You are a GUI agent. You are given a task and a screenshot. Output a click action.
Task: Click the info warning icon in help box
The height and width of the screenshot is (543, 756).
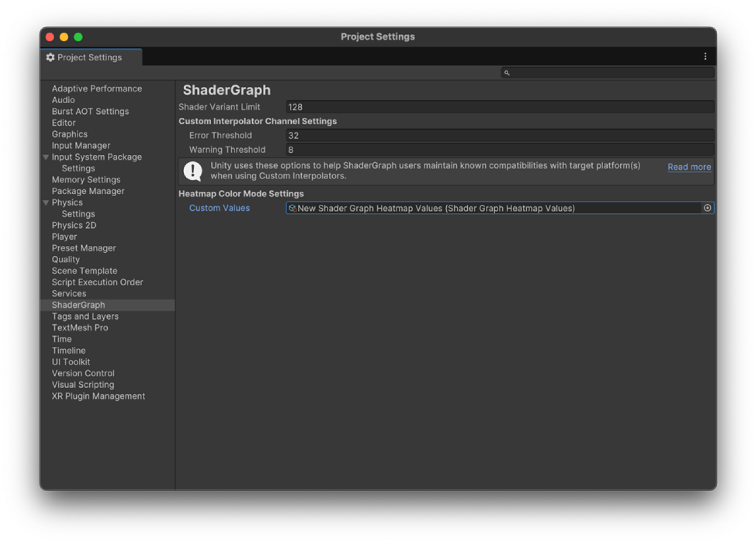coord(193,171)
